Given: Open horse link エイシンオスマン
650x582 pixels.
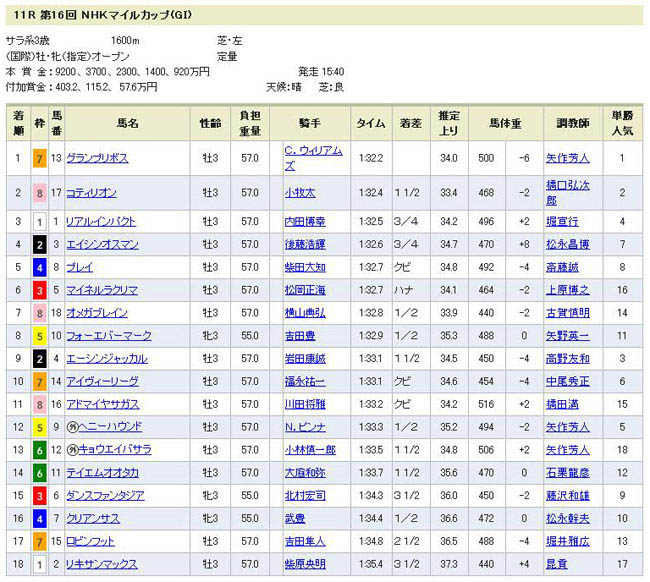Looking at the screenshot, I should [x=101, y=243].
